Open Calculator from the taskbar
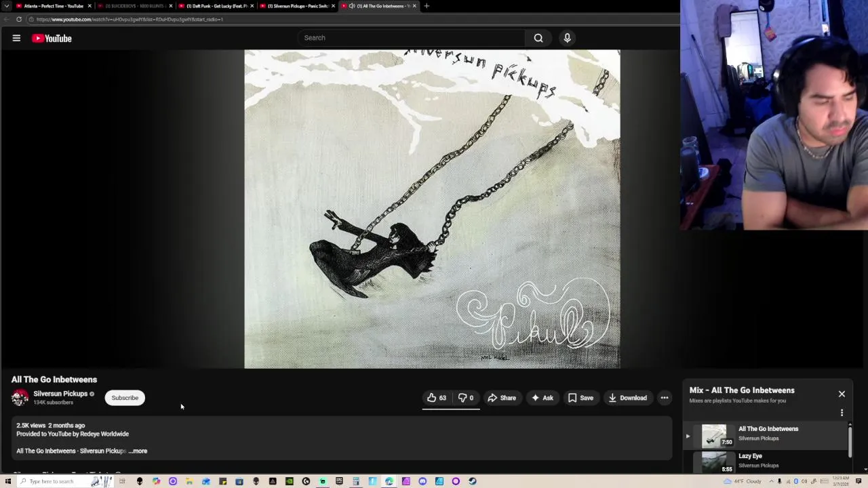 tap(355, 481)
